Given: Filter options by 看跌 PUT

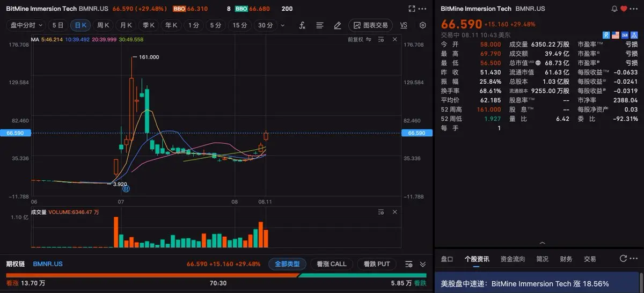Looking at the screenshot, I should (x=377, y=264).
